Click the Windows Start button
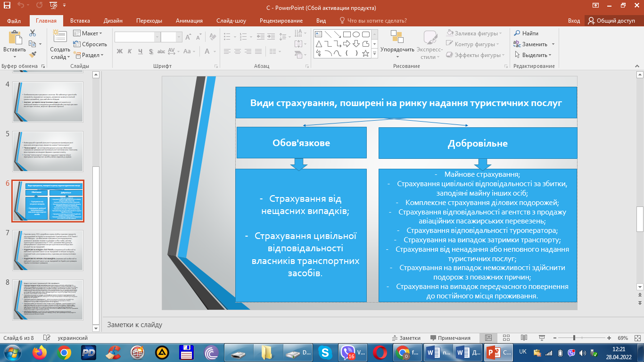The width and height of the screenshot is (644, 362). pyautogui.click(x=12, y=352)
